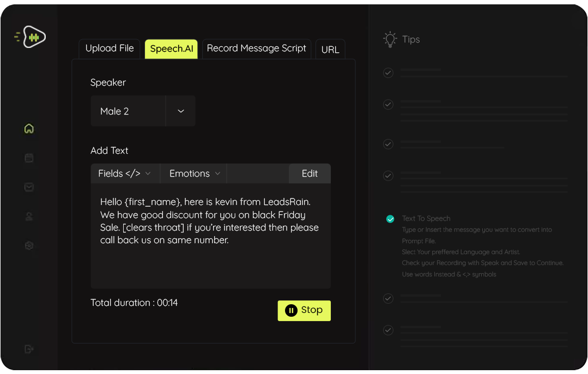Toggle the green Text To Speech checkmark
The width and height of the screenshot is (588, 374).
click(x=390, y=219)
